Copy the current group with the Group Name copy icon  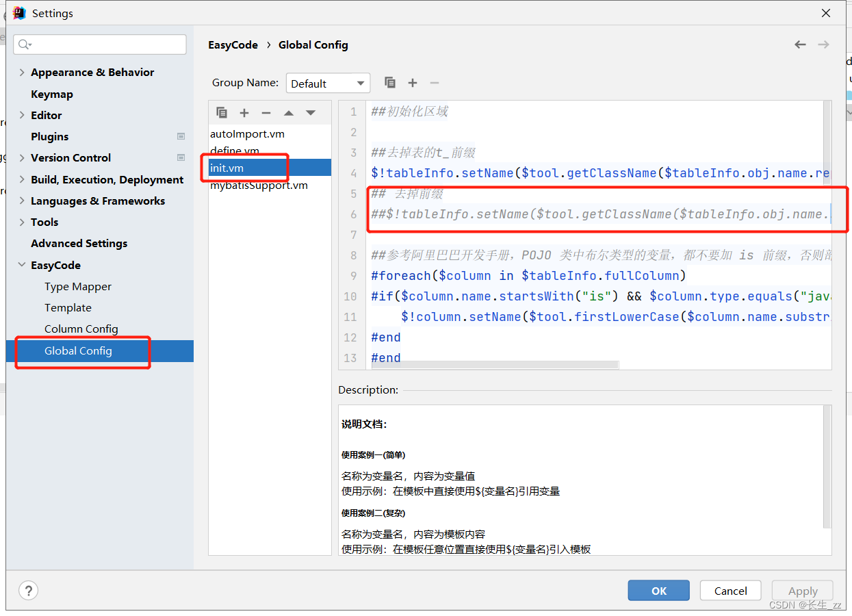[390, 83]
